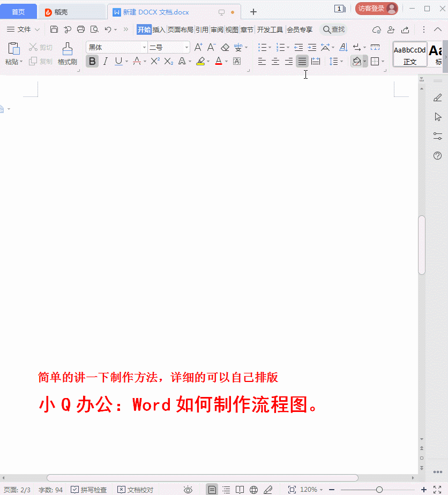Open Print Preview icon

point(94,29)
